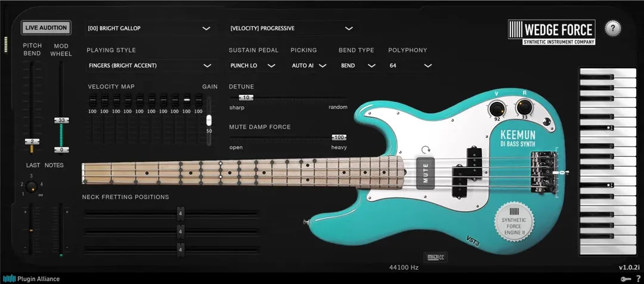Click the bottommost white piano key
The height and width of the screenshot is (284, 644).
(x=608, y=250)
